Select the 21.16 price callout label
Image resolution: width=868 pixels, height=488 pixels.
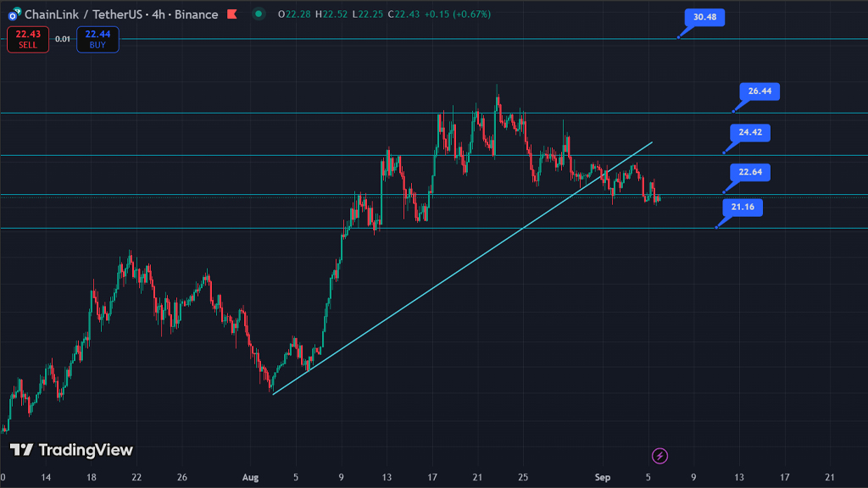tap(742, 207)
